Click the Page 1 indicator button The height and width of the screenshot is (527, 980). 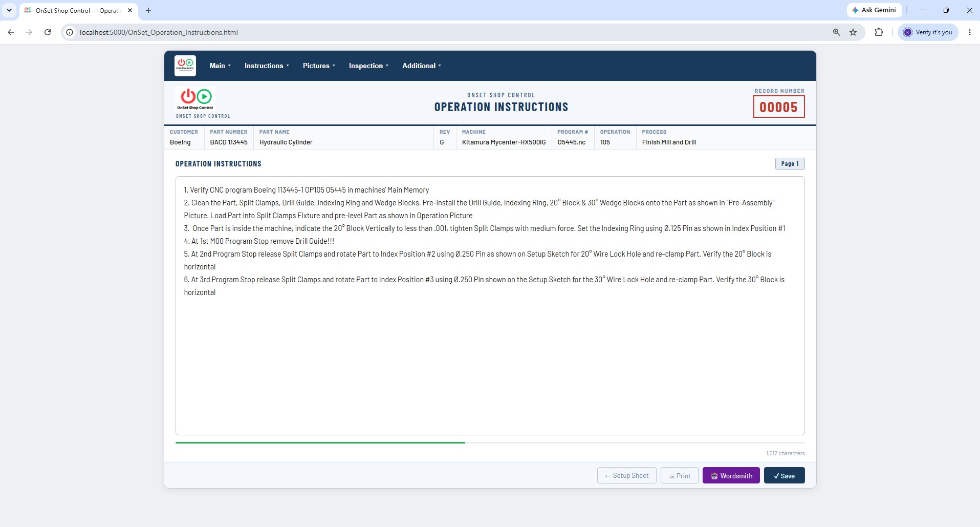coord(790,164)
